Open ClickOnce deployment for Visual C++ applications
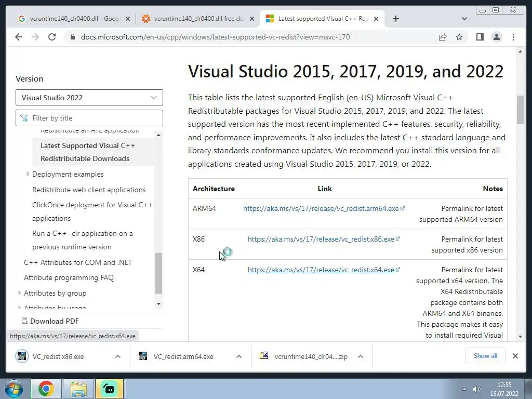Viewport: 532px width, 399px height. (92, 211)
